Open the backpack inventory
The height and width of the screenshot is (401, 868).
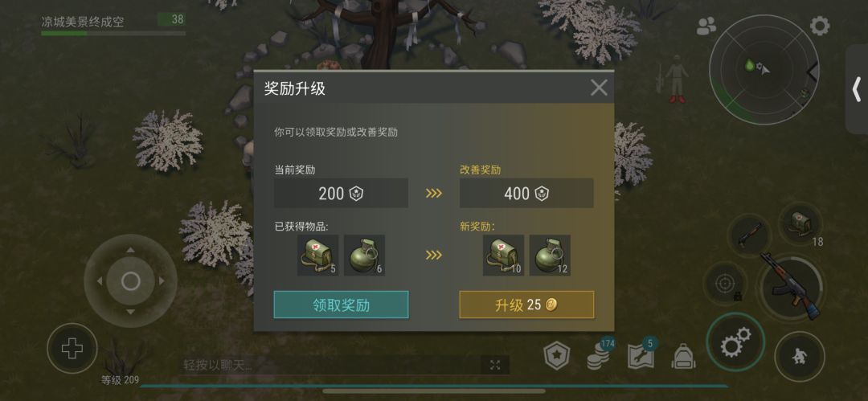(683, 357)
